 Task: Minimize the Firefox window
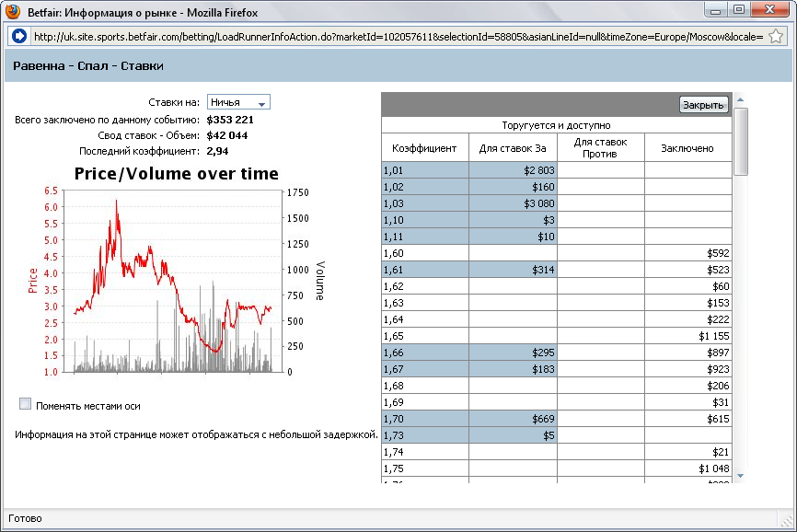[716, 10]
